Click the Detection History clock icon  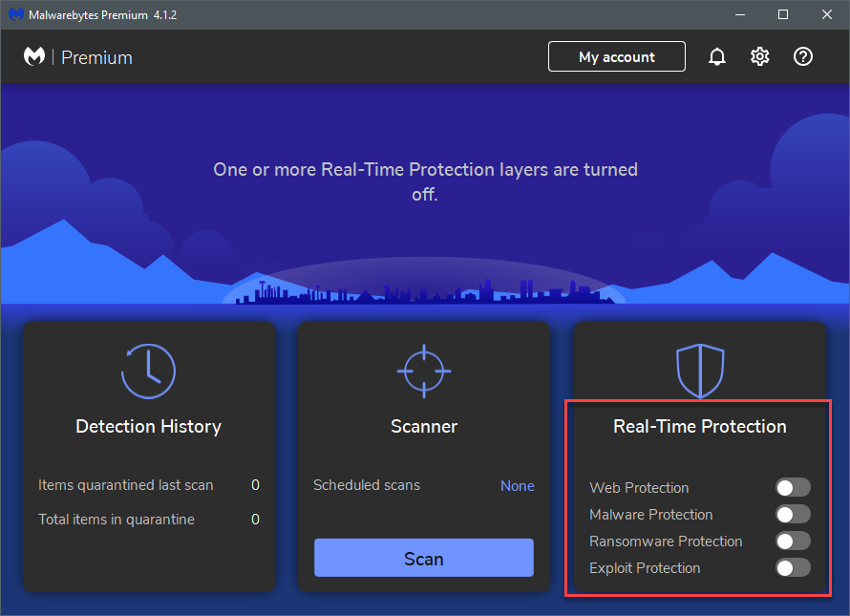148,372
